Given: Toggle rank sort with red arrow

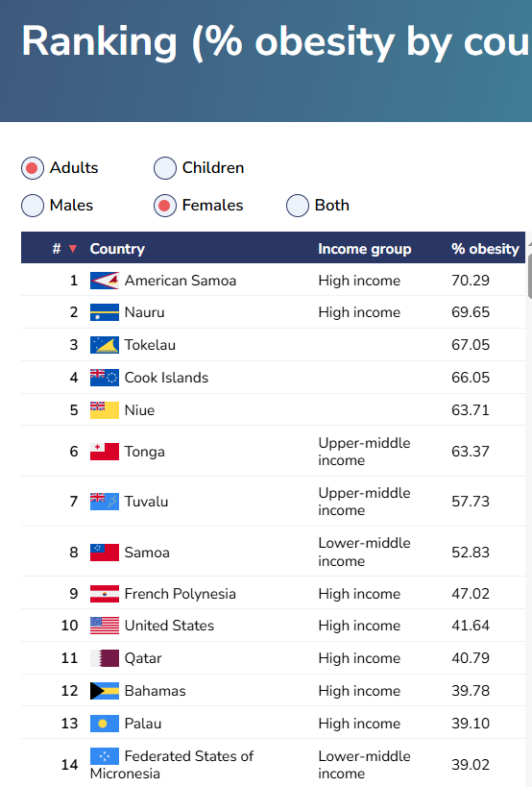Looking at the screenshot, I should pyautogui.click(x=73, y=249).
